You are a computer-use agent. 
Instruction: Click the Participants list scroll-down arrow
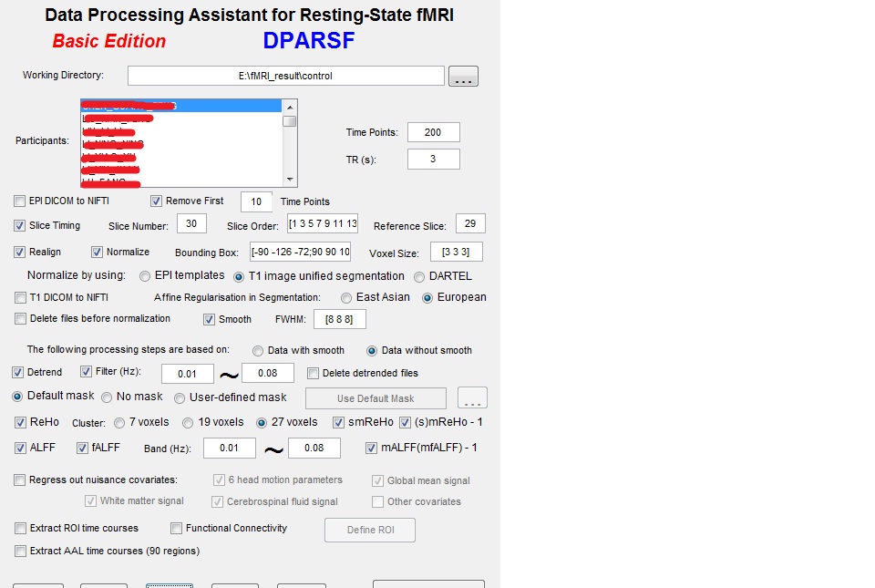click(x=290, y=180)
